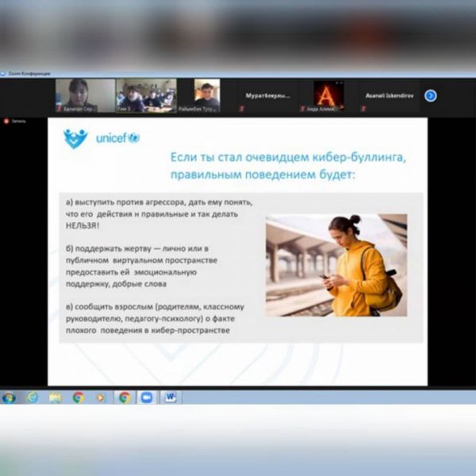
Task: Switch to the Chrome window left of Zoom
Action: tap(125, 397)
